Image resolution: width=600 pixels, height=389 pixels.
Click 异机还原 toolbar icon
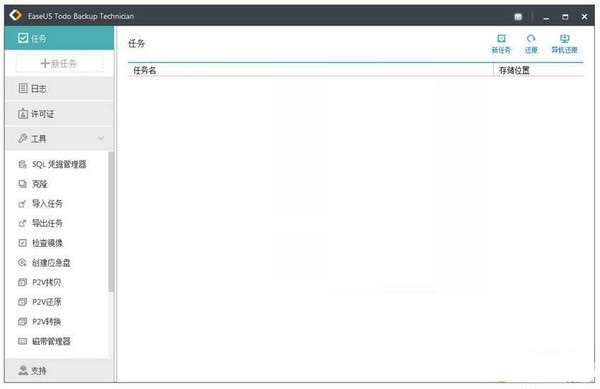pyautogui.click(x=564, y=38)
